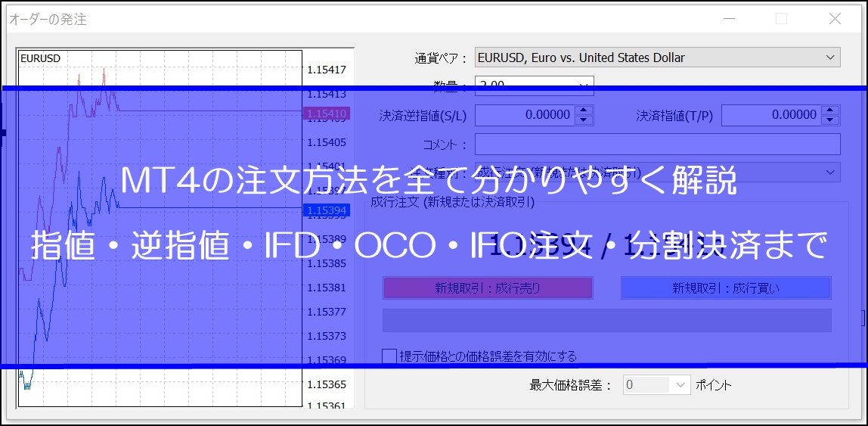Click the 新規取引：成行買い buy button
This screenshot has height=426, width=868.
[726, 288]
